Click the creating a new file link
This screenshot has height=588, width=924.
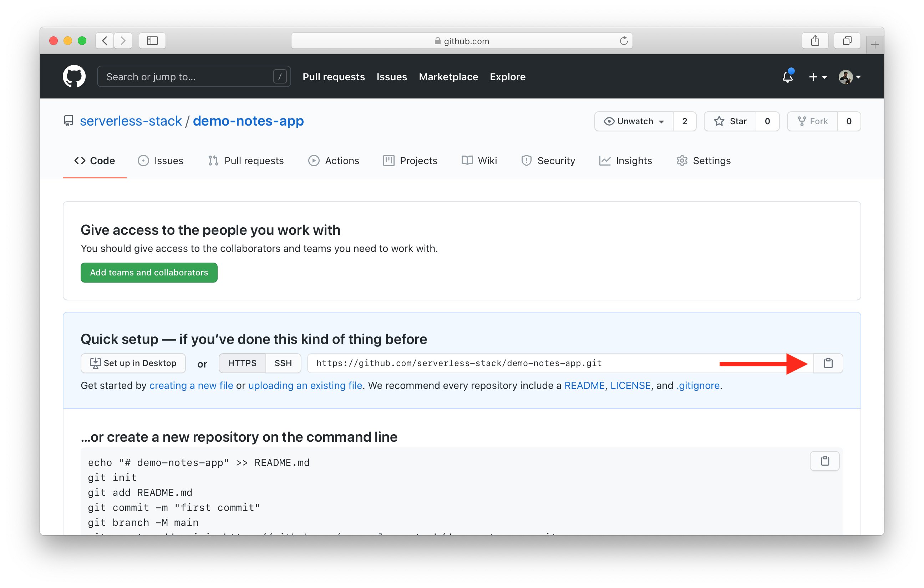coord(190,386)
